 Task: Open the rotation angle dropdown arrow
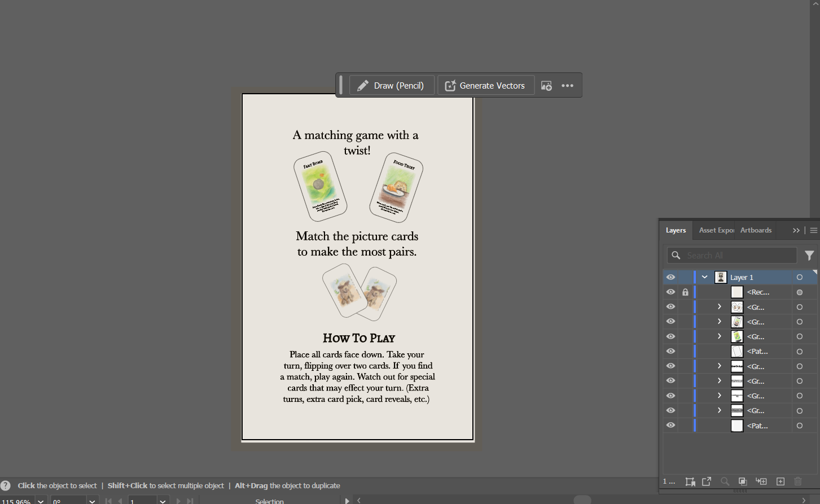(93, 501)
